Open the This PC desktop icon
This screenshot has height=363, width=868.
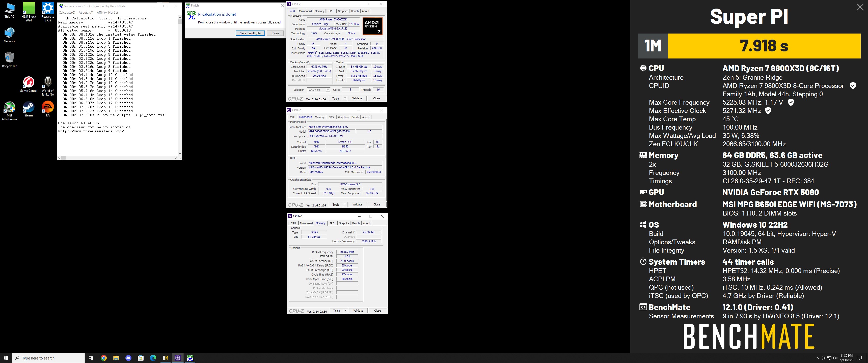pyautogui.click(x=9, y=10)
